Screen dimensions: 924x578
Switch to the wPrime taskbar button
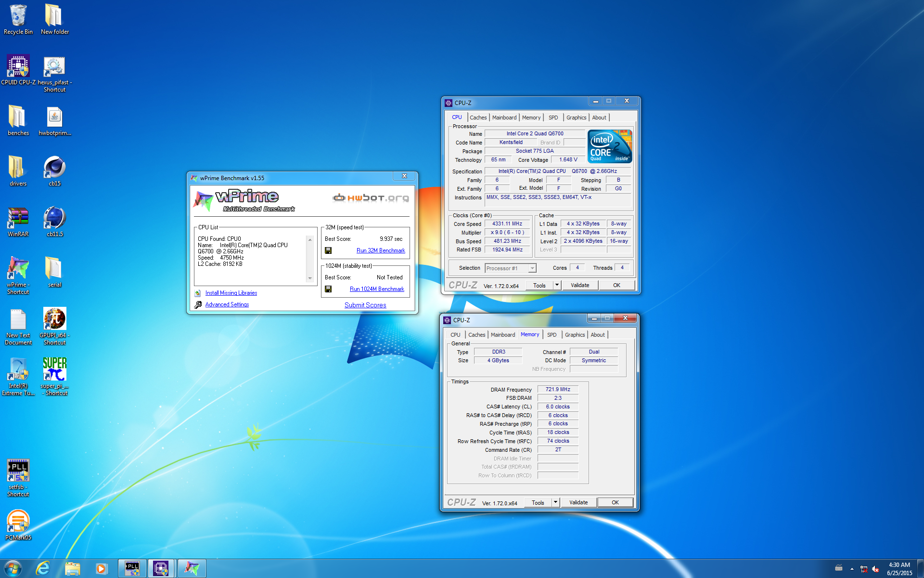(x=192, y=568)
